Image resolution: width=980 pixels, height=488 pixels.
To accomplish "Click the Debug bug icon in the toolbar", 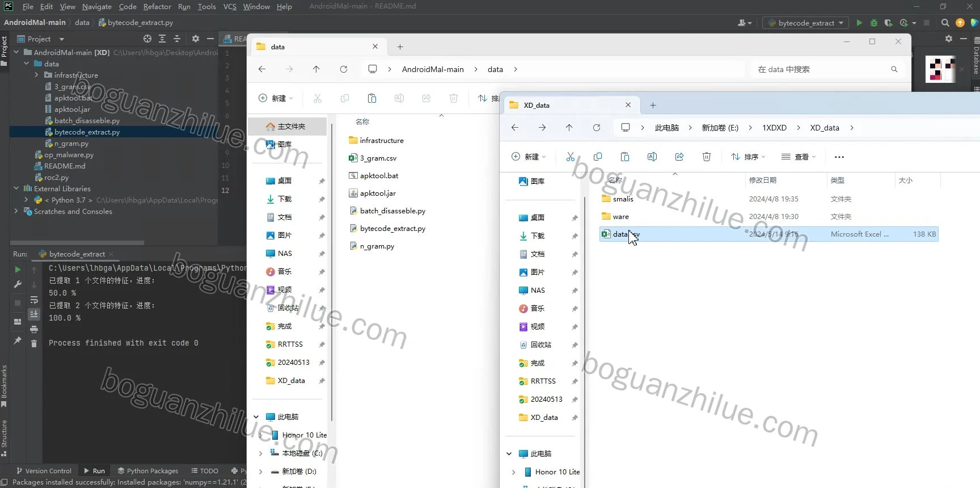I will [874, 23].
